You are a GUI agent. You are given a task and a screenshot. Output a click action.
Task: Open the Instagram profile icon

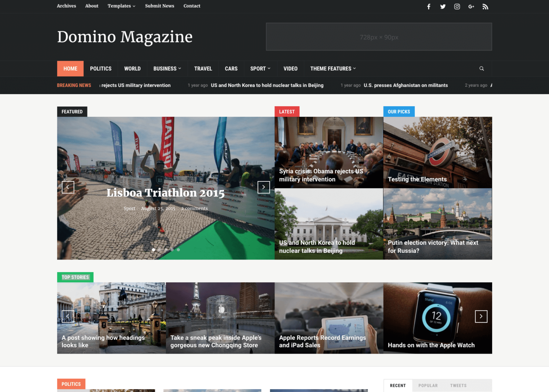(x=457, y=6)
